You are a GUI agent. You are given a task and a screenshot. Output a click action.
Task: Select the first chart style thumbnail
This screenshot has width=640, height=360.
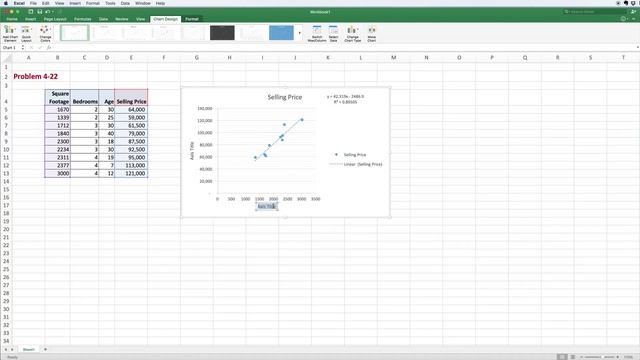point(75,33)
